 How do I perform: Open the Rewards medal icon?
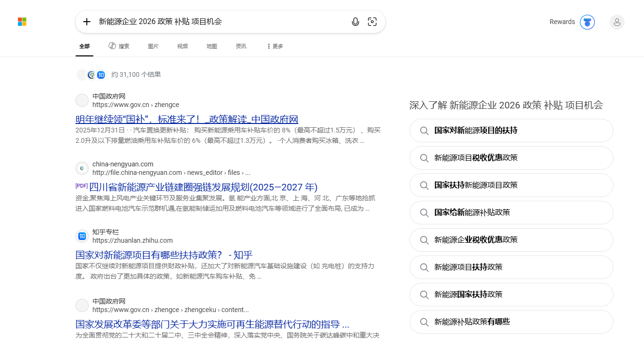click(587, 22)
